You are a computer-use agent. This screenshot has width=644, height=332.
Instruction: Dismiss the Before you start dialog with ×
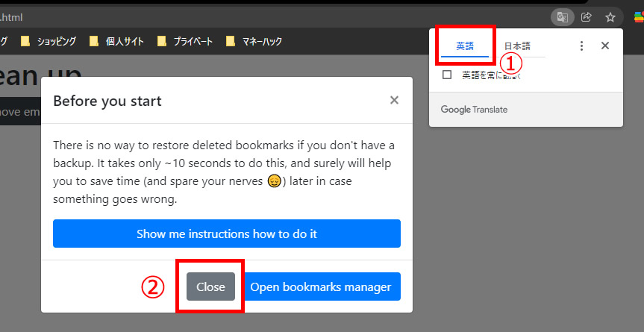click(x=394, y=100)
